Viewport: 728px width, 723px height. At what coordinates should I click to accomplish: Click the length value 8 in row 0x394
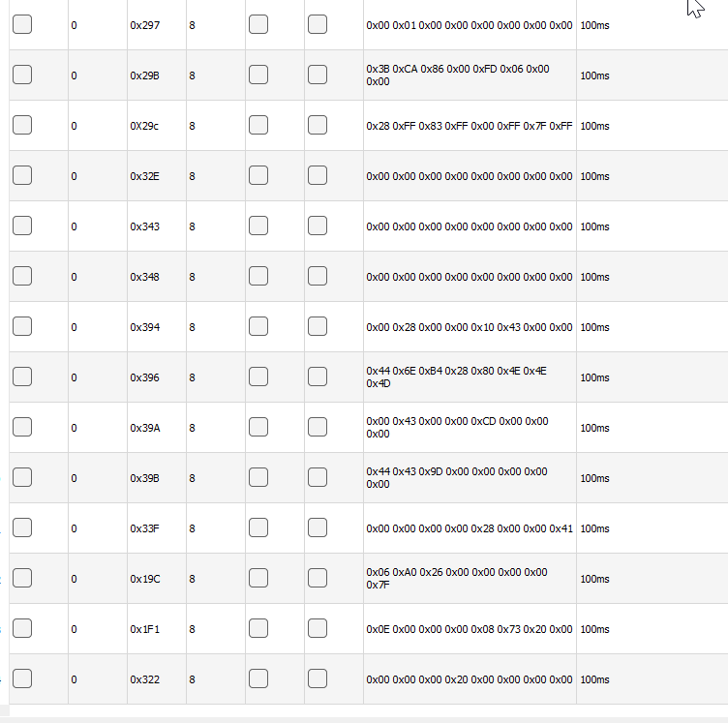pyautogui.click(x=193, y=327)
